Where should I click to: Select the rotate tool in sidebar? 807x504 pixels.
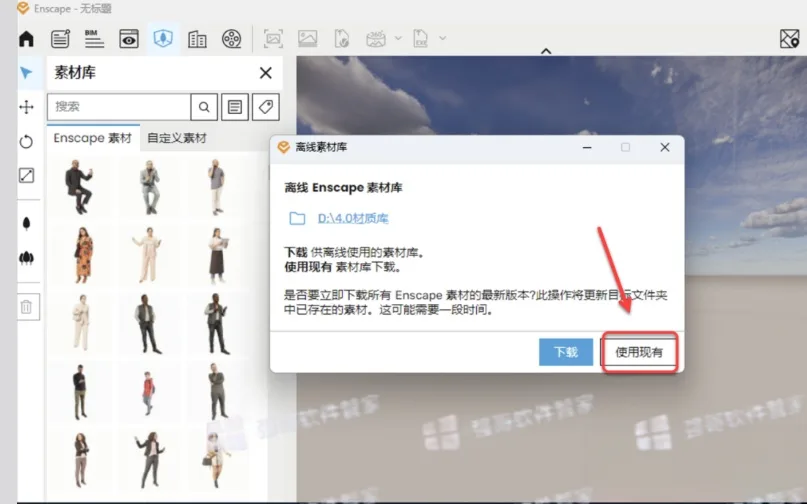point(26,142)
